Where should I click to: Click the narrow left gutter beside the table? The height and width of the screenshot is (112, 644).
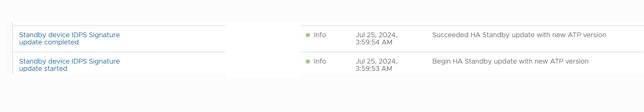(10, 47)
